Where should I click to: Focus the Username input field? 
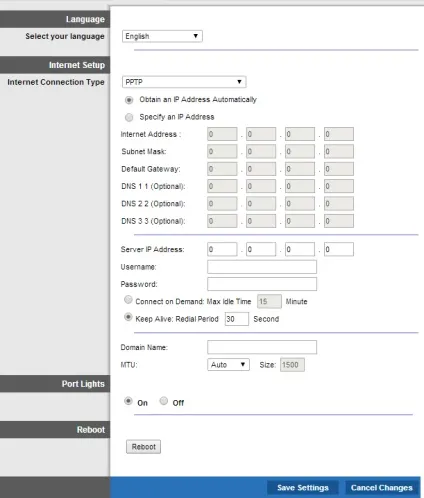(262, 267)
